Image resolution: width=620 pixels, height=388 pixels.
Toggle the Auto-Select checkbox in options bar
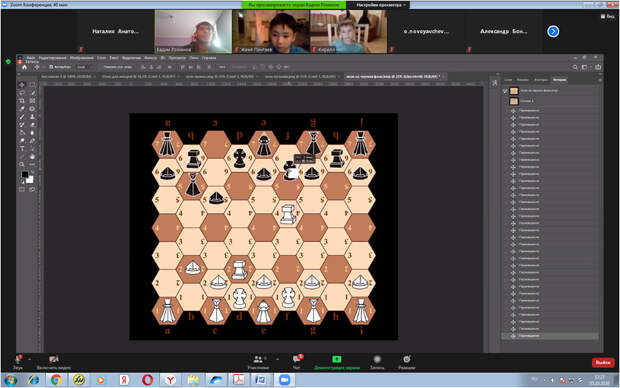tap(51, 67)
